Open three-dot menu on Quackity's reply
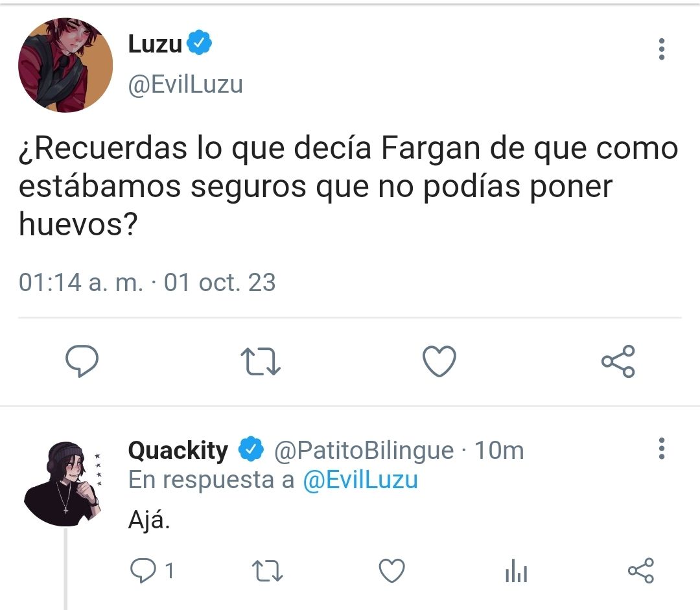The height and width of the screenshot is (610, 700). click(662, 448)
